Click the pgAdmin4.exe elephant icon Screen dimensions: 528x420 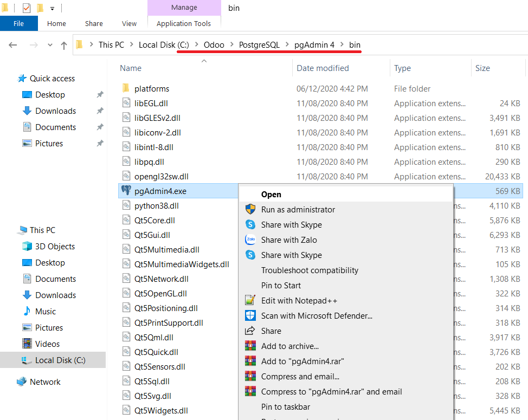tap(126, 191)
